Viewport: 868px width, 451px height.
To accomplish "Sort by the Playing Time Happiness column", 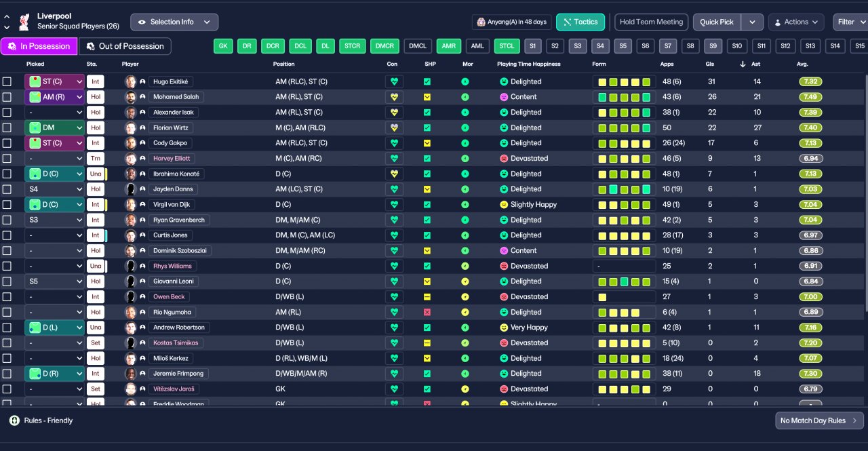I will coord(529,64).
